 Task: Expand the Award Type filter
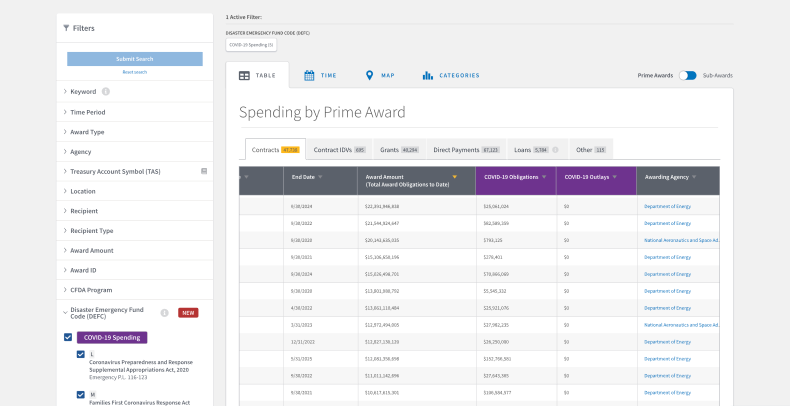[x=86, y=132]
